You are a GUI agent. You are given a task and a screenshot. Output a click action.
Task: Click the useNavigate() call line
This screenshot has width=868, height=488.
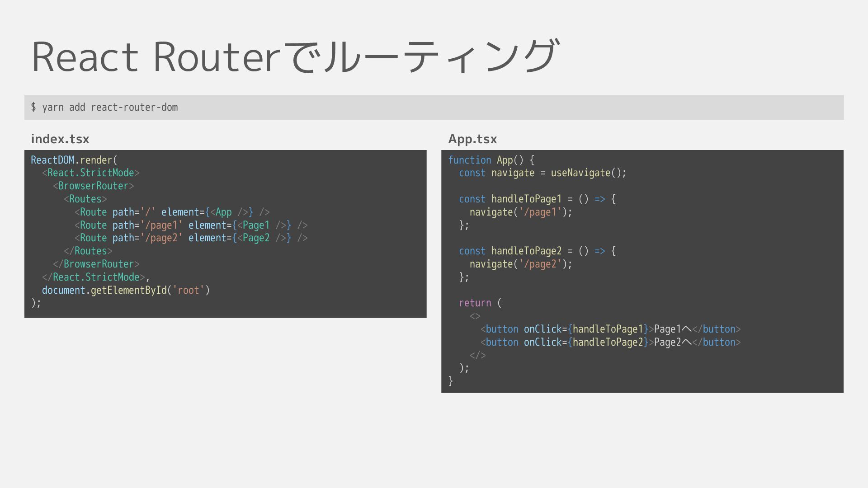coord(542,173)
